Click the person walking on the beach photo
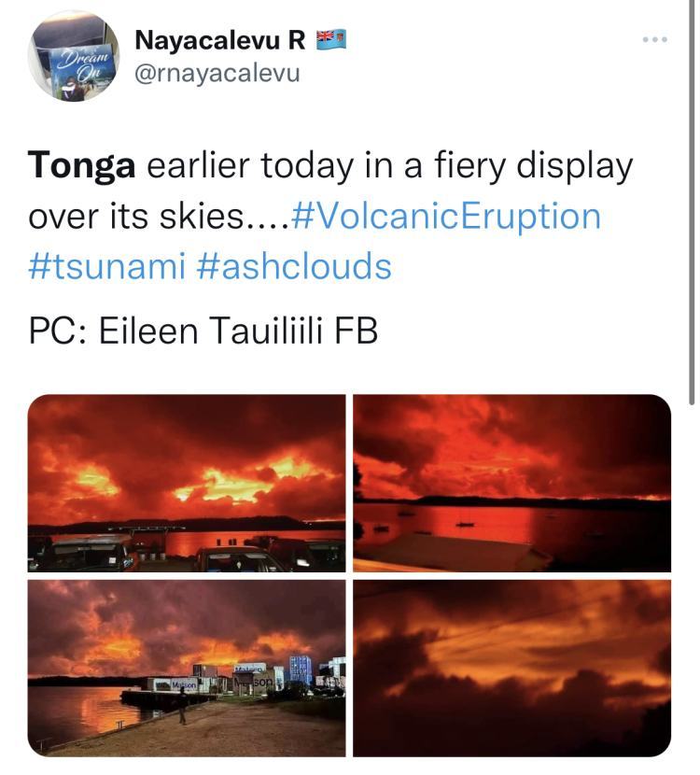The image size is (700, 775). click(x=183, y=707)
